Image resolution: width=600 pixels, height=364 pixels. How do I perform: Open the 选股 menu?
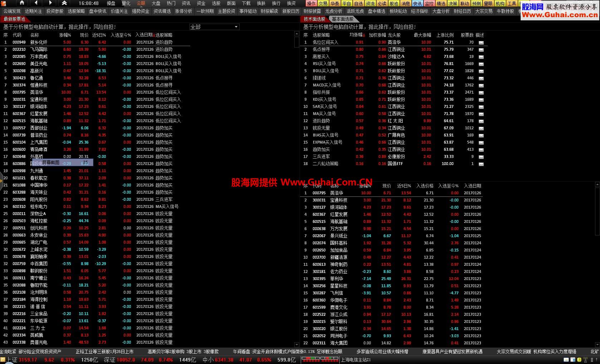coord(216,3)
